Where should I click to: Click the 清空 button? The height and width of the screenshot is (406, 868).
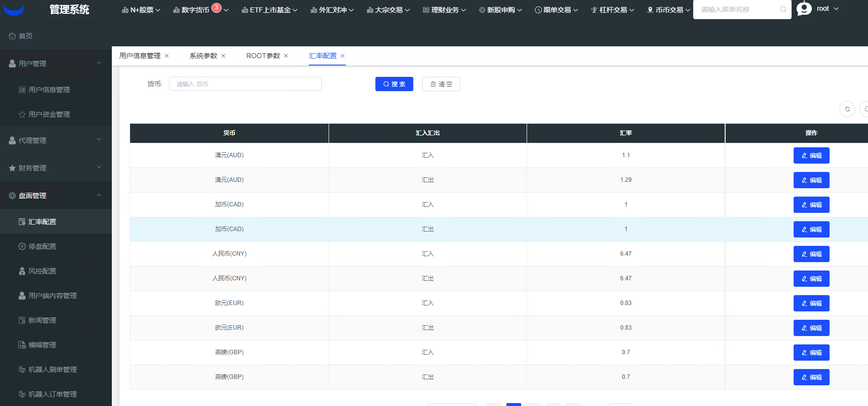click(441, 84)
